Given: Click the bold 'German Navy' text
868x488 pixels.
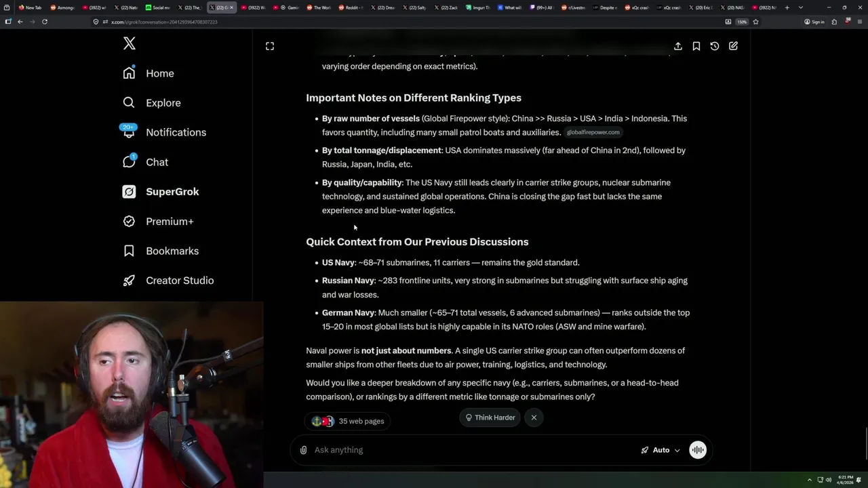Looking at the screenshot, I should click(x=348, y=312).
